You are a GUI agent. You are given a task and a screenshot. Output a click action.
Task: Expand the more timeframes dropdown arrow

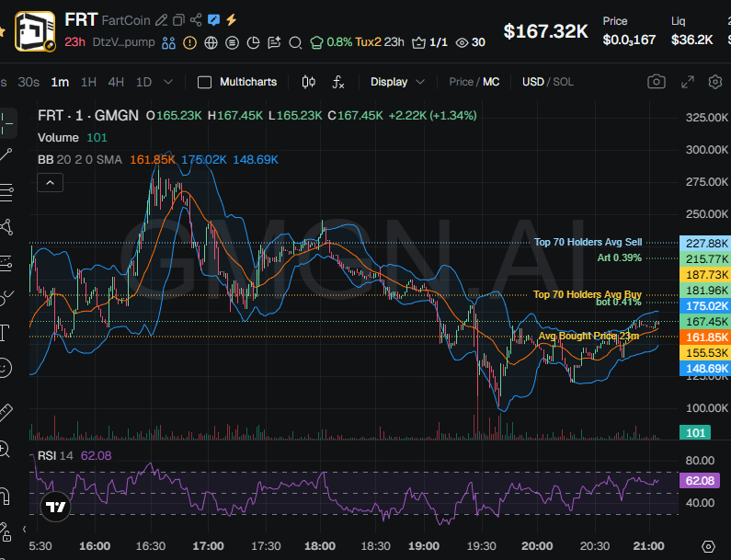[x=168, y=82]
